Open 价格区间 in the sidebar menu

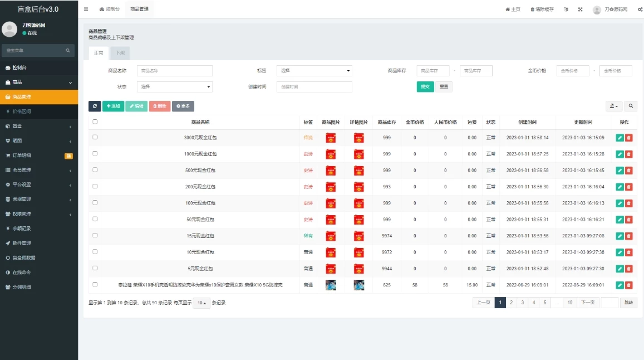tap(22, 111)
